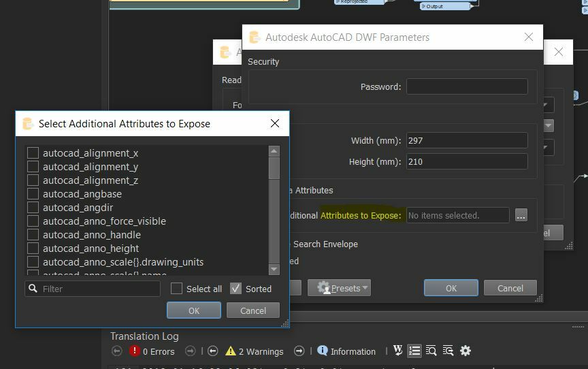Check autocad_alignment_y attribute
This screenshot has width=588, height=369.
(33, 167)
